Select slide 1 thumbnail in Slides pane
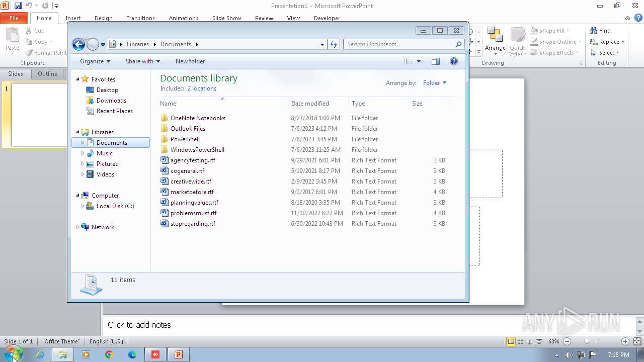 coord(39,115)
